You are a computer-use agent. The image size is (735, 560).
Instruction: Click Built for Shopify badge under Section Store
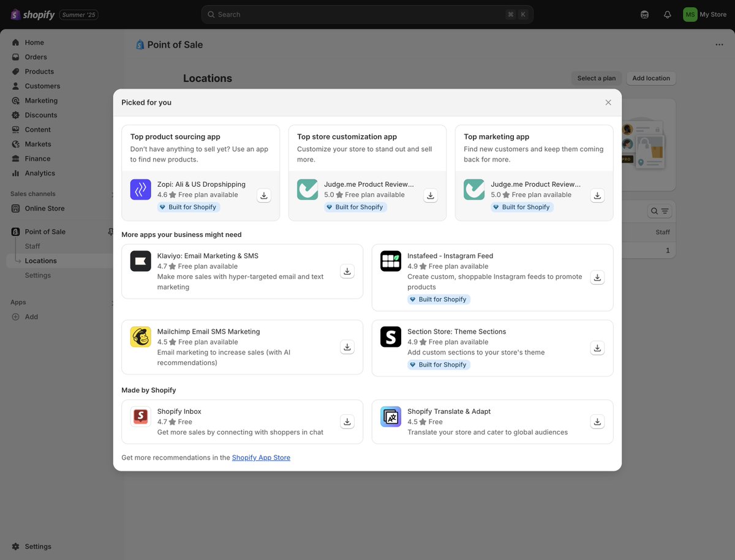pos(439,365)
